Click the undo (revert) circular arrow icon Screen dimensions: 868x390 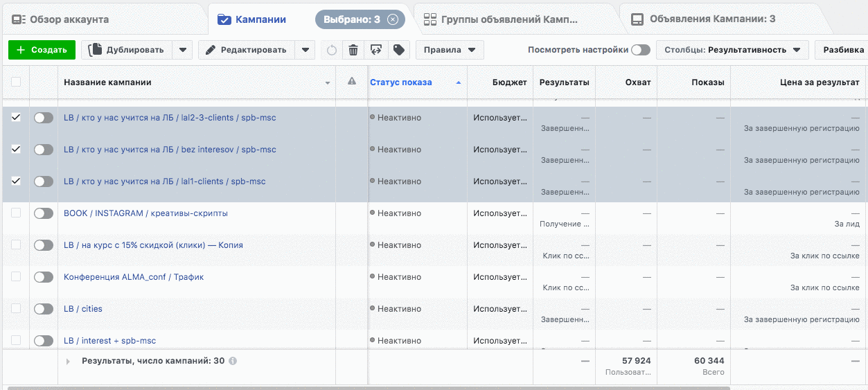click(332, 50)
